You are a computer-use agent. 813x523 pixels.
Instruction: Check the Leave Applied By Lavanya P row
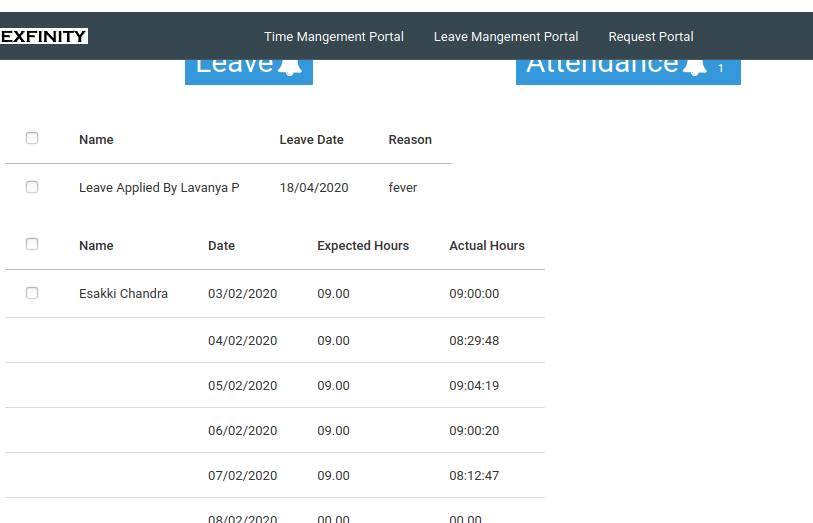pyautogui.click(x=32, y=187)
